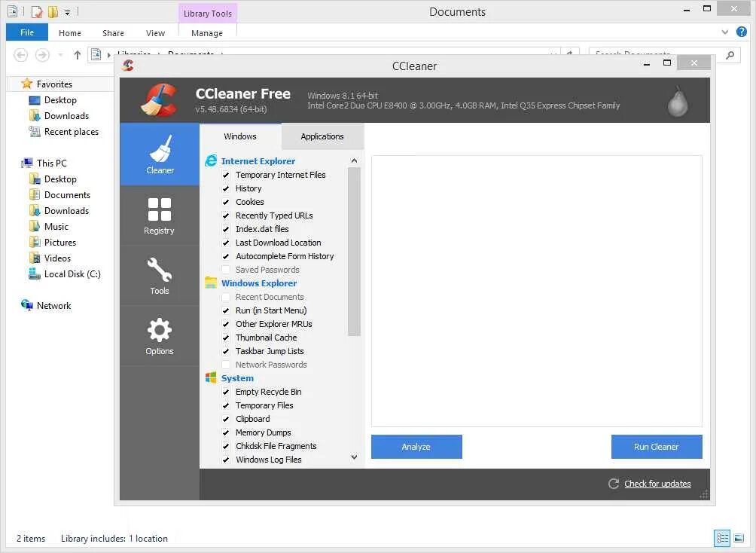Click the cleaner list scrollbar thumb
This screenshot has height=553, width=756.
354,251
